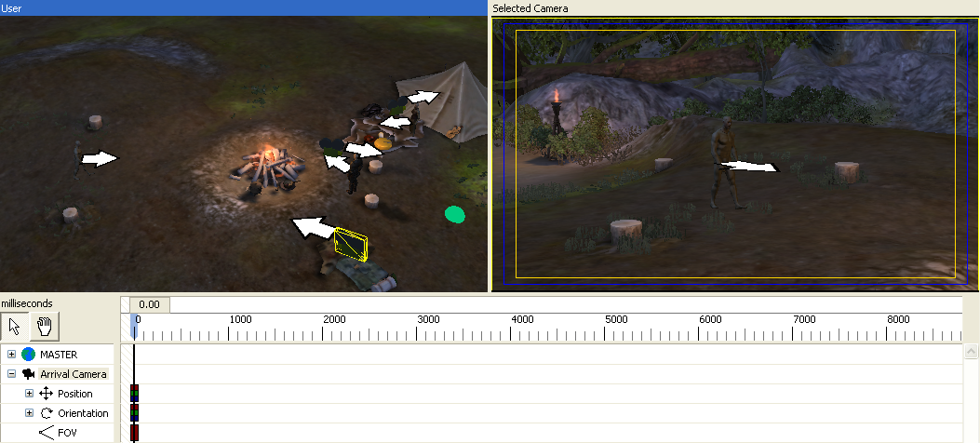Click the Position keyframe at time 0

point(134,394)
